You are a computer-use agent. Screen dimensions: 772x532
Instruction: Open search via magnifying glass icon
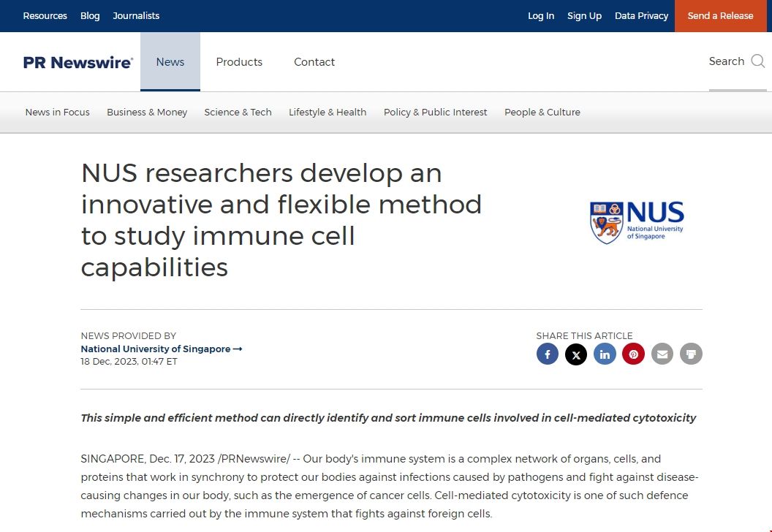click(x=757, y=61)
